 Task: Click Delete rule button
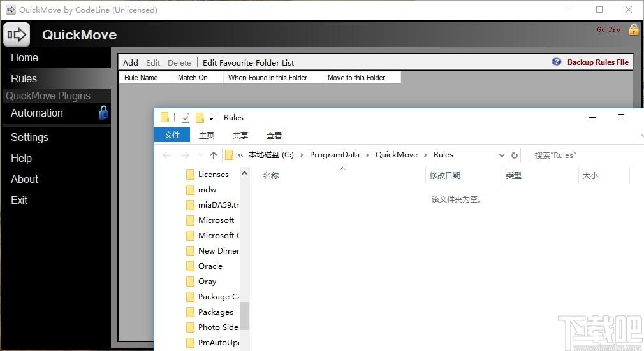pyautogui.click(x=179, y=62)
